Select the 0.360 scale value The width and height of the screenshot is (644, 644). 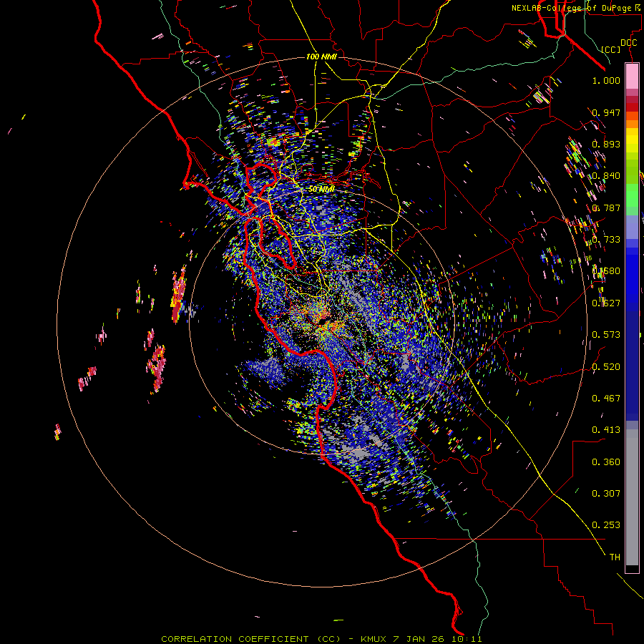606,462
